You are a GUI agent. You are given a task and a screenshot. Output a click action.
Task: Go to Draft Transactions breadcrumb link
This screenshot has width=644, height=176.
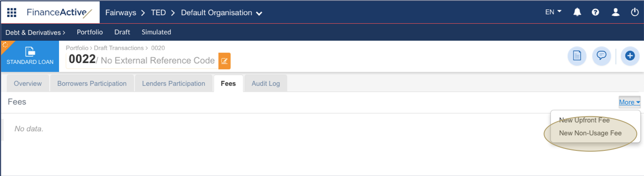pos(119,48)
